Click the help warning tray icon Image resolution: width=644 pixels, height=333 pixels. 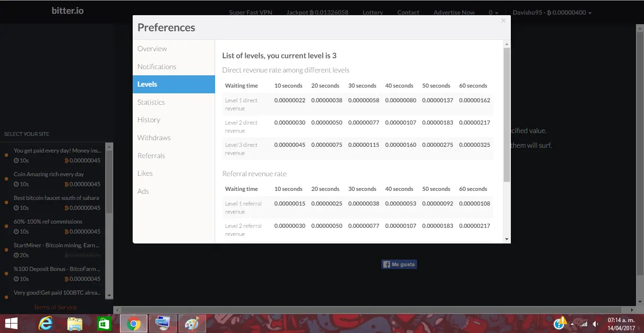pyautogui.click(x=560, y=323)
